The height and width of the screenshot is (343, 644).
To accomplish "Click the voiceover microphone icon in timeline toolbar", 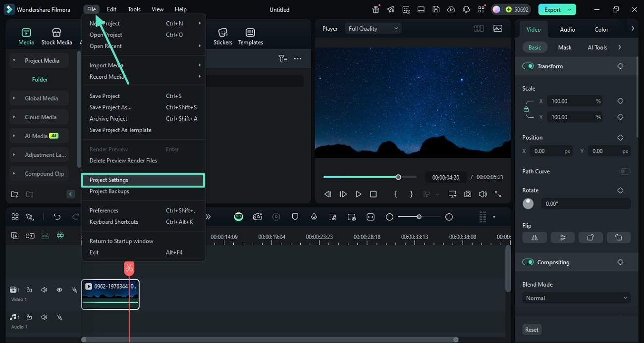I will 314,217.
